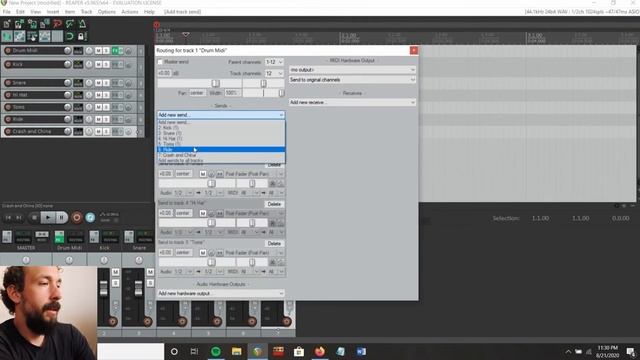The image size is (640, 360).
Task: Open routing button on Toms track
Action: [x=78, y=107]
